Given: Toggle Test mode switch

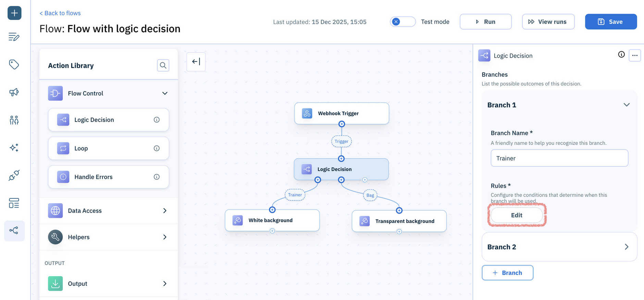Looking at the screenshot, I should pos(402,22).
